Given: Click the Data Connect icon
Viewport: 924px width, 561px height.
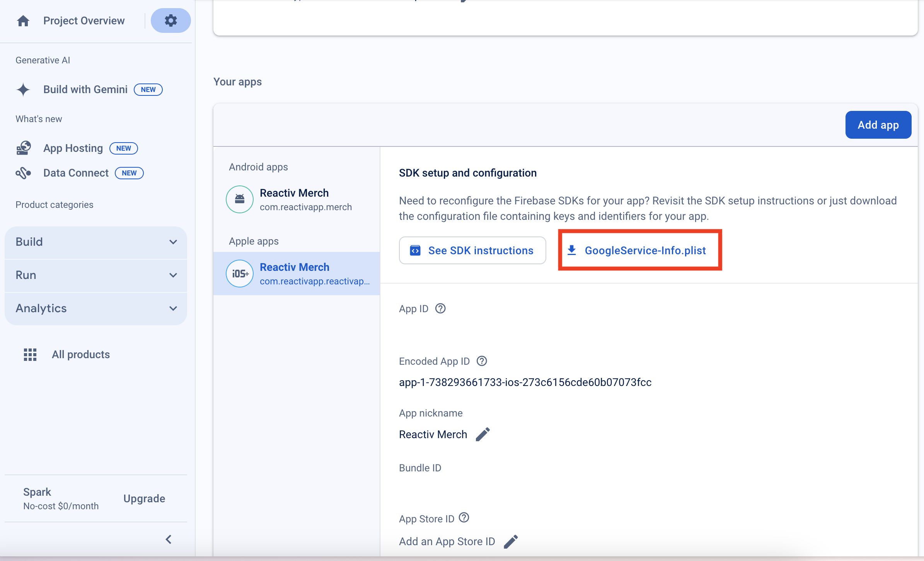Looking at the screenshot, I should (x=23, y=173).
